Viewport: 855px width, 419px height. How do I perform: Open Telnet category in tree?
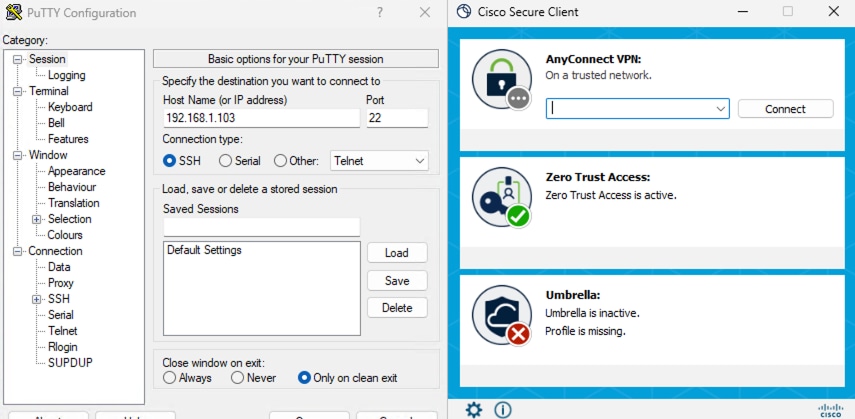pos(63,331)
